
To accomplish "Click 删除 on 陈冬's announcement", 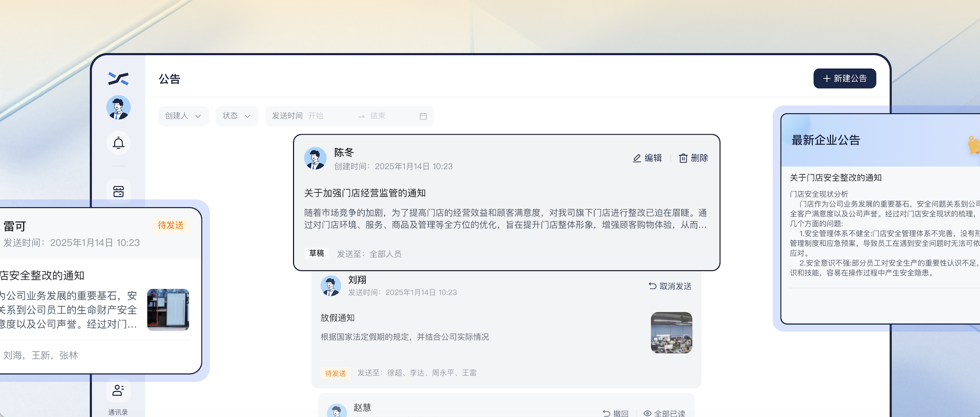I will (693, 158).
